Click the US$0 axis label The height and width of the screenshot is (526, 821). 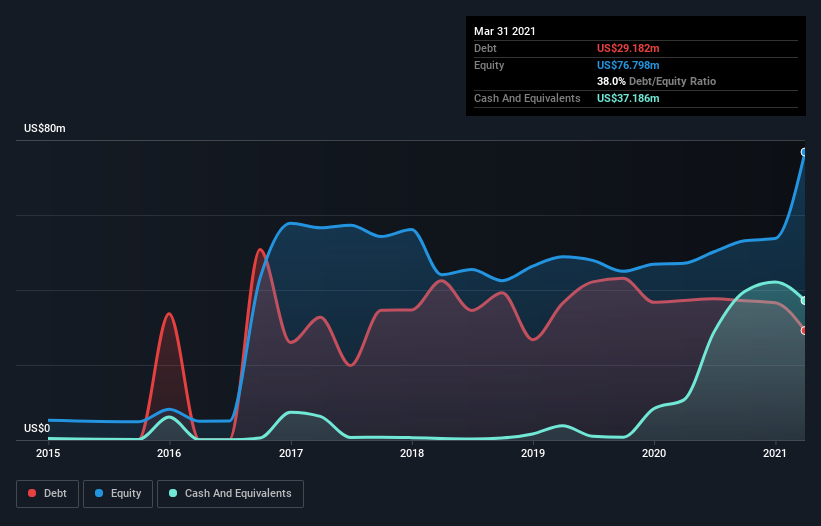(x=37, y=428)
